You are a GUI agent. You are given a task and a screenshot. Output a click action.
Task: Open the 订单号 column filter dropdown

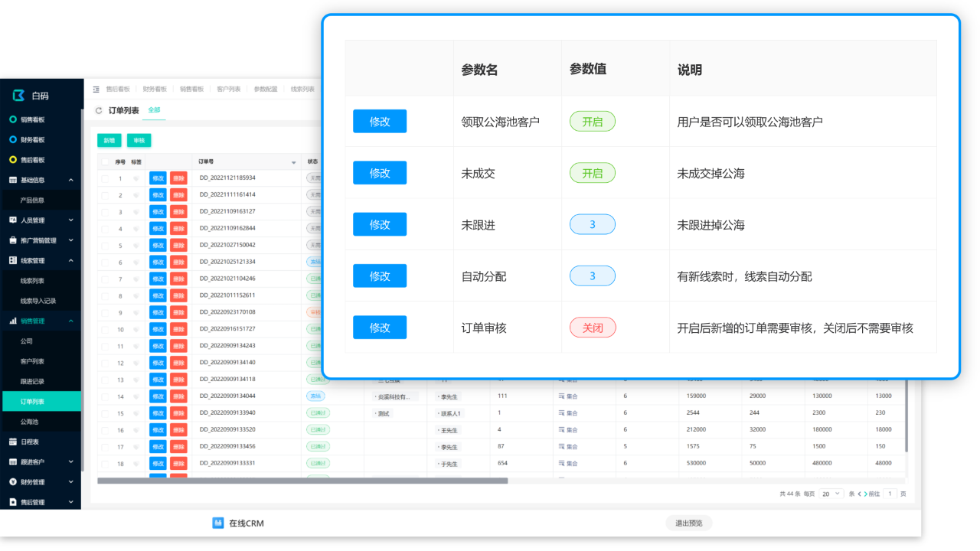pyautogui.click(x=293, y=162)
